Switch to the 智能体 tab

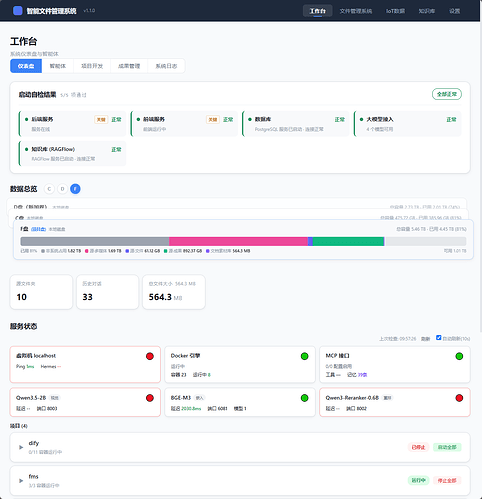pos(58,66)
